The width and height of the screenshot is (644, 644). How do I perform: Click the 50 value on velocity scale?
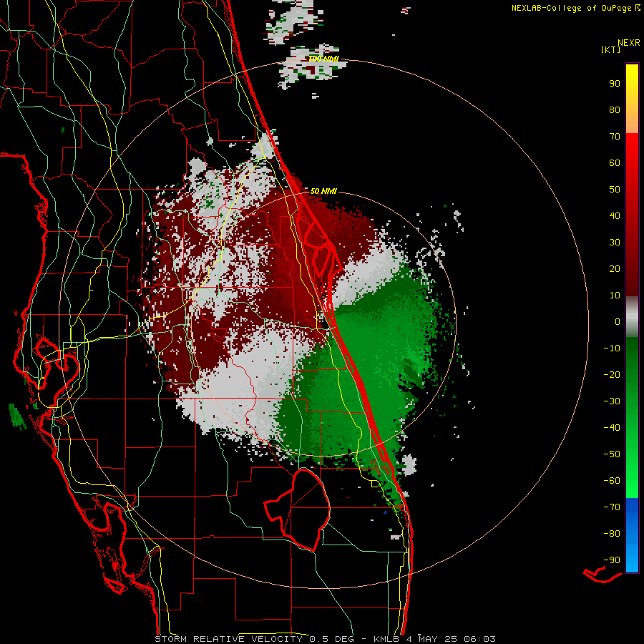pos(615,190)
